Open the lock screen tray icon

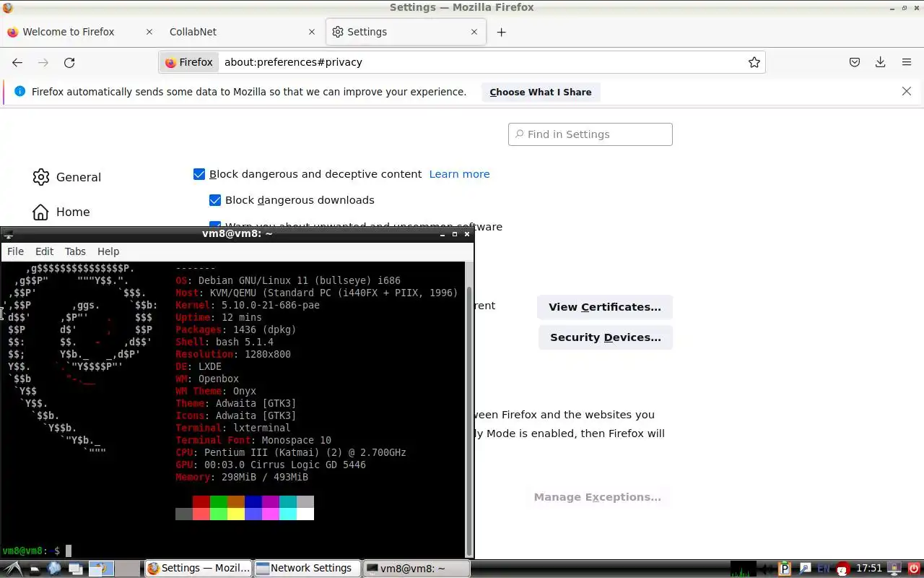point(894,569)
